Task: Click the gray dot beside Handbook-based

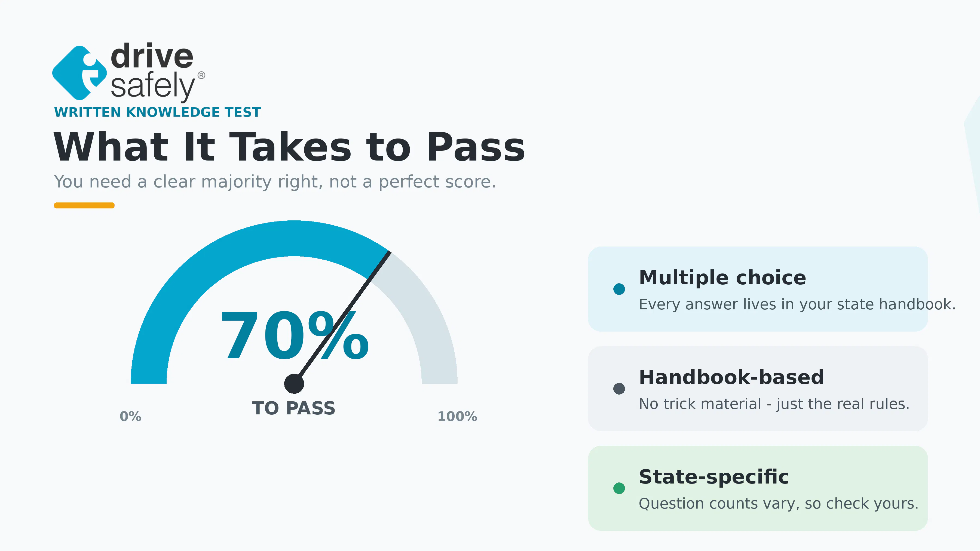Action: [619, 389]
